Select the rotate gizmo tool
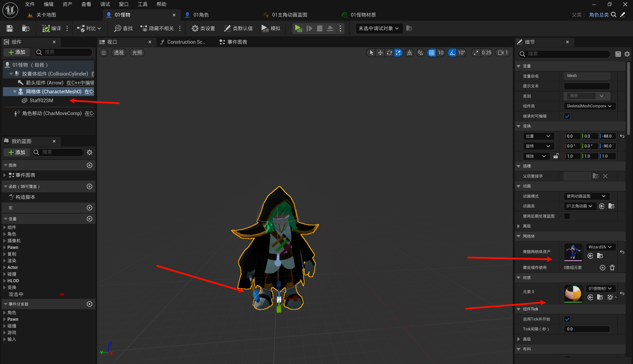The height and width of the screenshot is (364, 633). coord(389,53)
